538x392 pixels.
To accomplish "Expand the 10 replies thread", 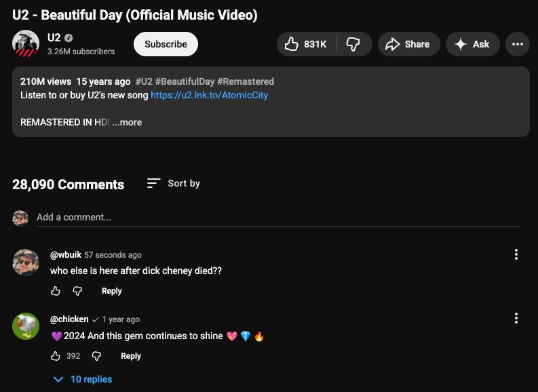I will 83,379.
